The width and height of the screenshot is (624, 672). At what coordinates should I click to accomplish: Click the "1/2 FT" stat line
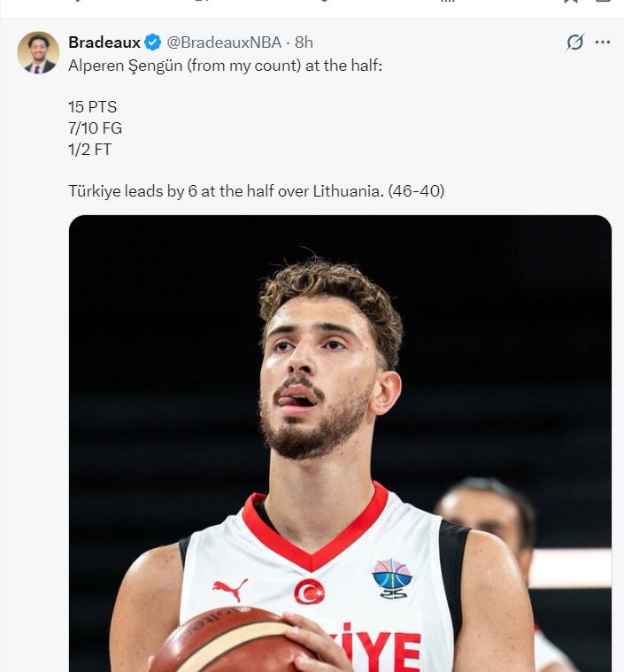(x=89, y=150)
